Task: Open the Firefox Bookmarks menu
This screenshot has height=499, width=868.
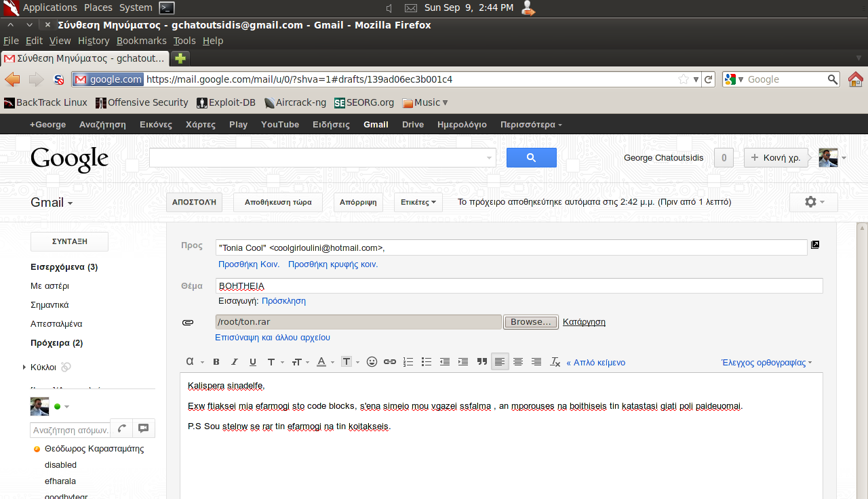Action: [x=142, y=41]
